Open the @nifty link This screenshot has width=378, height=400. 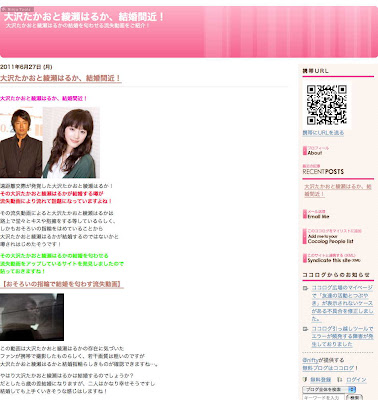[309, 360]
